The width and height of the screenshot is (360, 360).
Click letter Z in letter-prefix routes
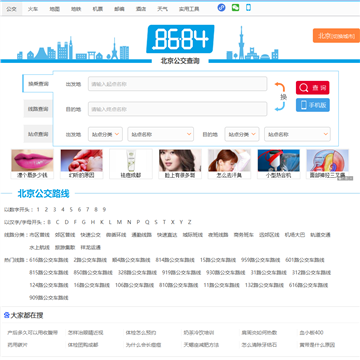point(190,222)
